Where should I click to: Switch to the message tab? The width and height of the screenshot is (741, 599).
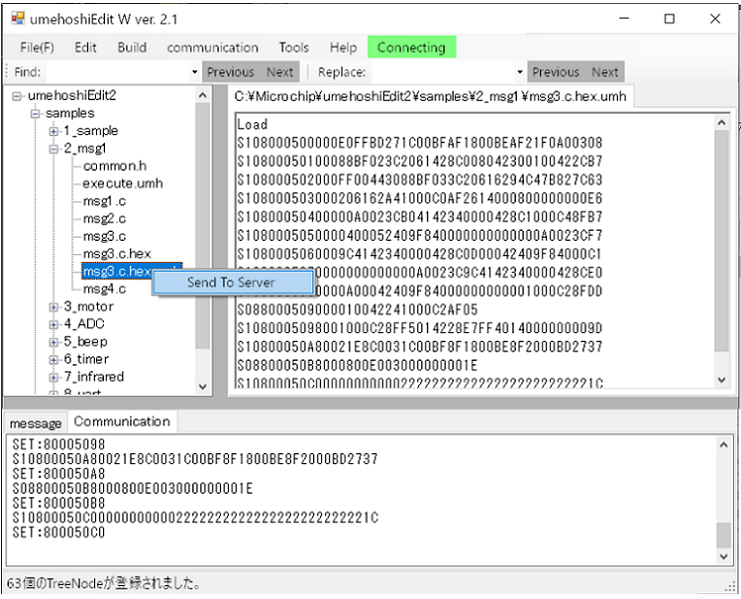(x=35, y=423)
